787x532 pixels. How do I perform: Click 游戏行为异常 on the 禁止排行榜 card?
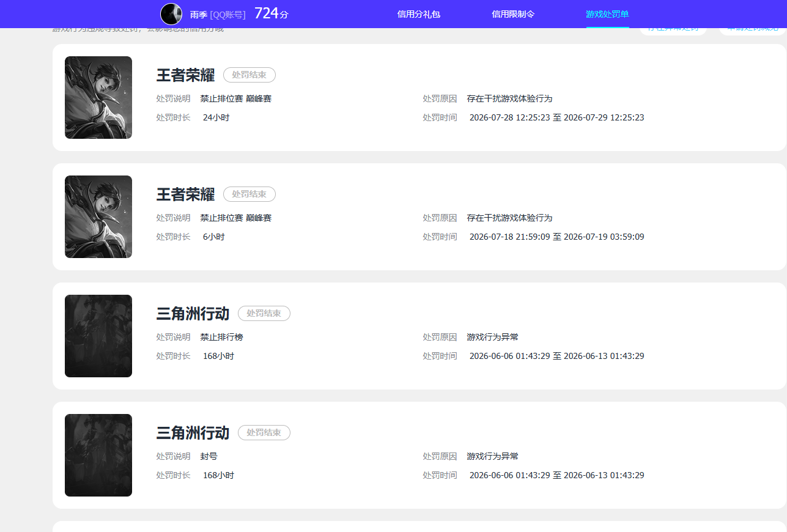pos(493,337)
